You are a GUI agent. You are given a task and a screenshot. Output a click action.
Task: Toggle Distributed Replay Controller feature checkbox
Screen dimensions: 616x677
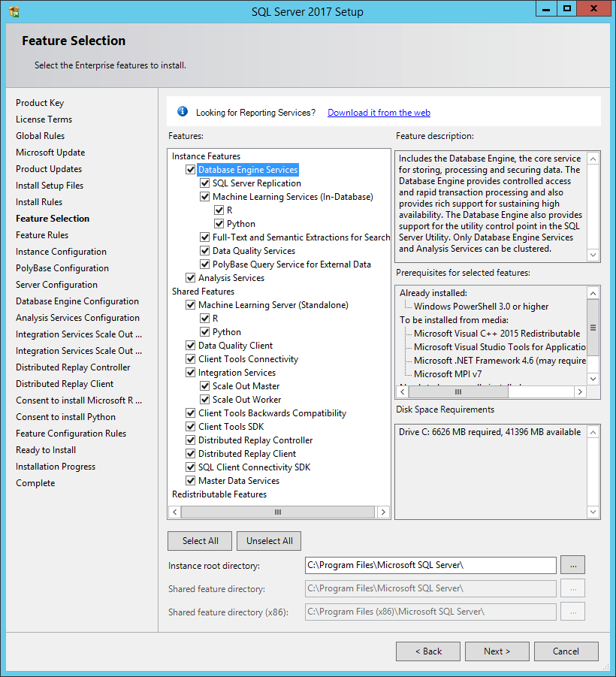click(x=190, y=440)
